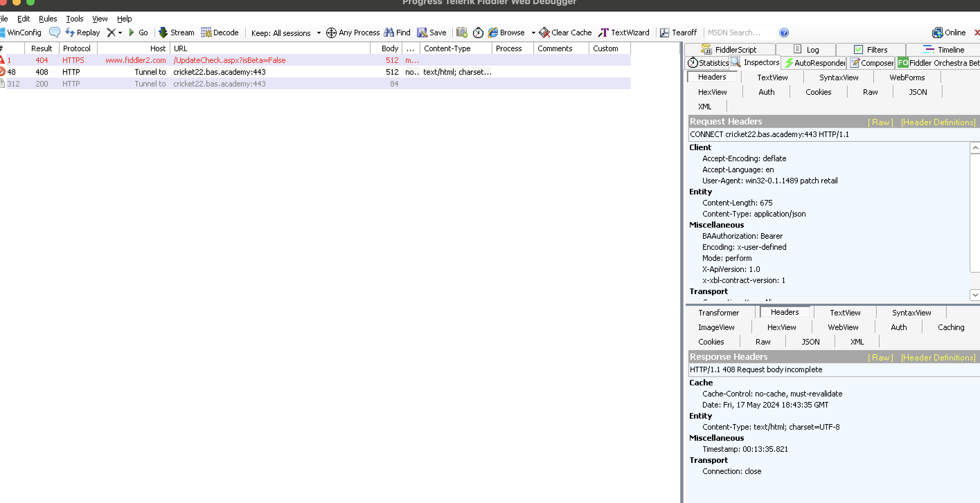Open the Keep All sessions dropdown
Screen dimensions: 980x503
285,33
